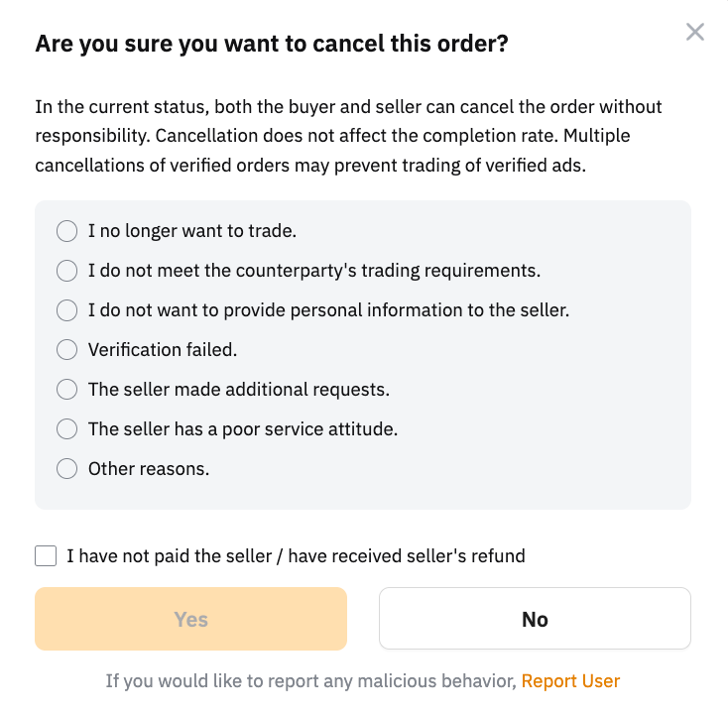Confirm cancellation with the Yes button
Image resolution: width=728 pixels, height=716 pixels.
tap(190, 619)
